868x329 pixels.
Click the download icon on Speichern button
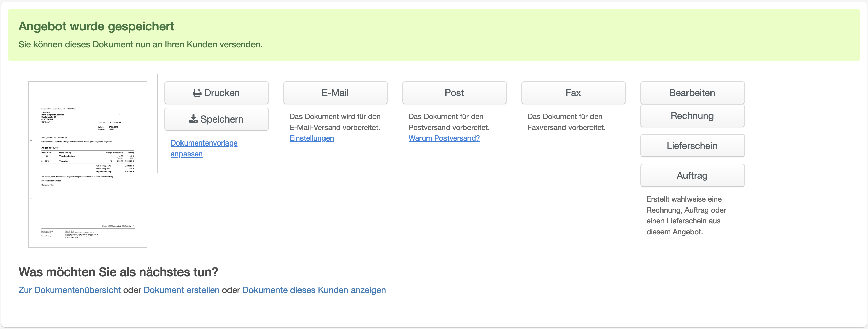193,119
